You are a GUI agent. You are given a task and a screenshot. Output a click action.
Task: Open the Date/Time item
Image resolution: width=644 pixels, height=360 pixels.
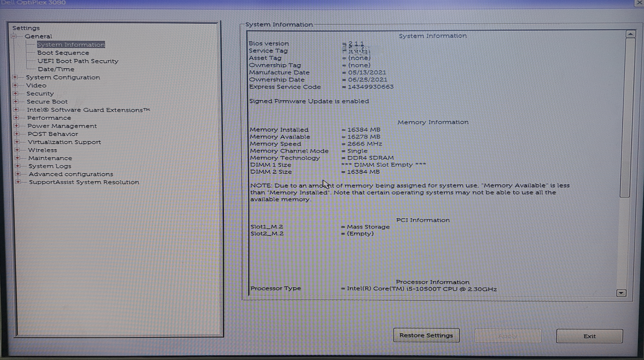click(x=56, y=69)
